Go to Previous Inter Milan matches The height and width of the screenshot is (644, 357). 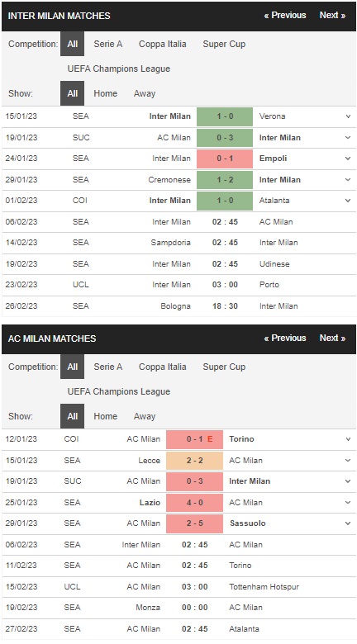[285, 15]
